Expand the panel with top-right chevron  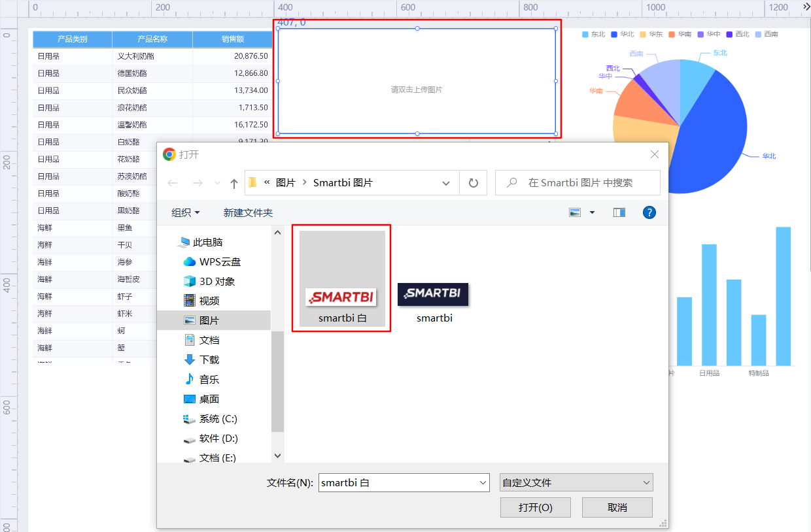tap(806, 7)
